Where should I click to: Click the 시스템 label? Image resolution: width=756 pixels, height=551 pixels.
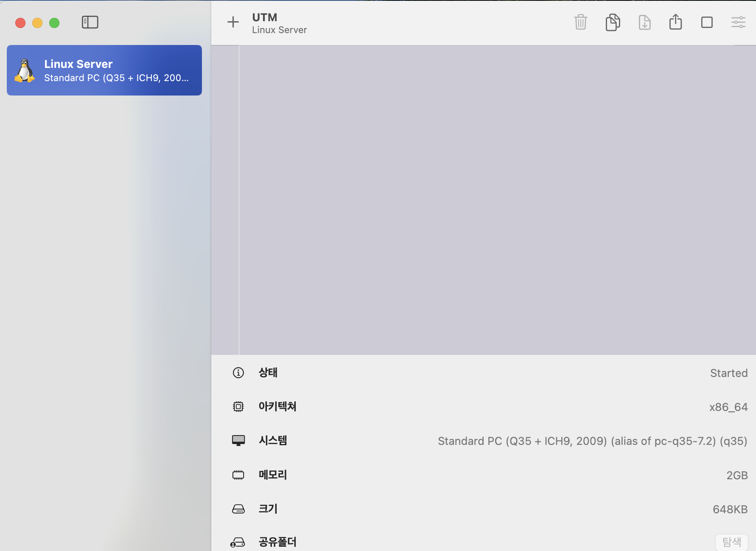[x=273, y=441]
